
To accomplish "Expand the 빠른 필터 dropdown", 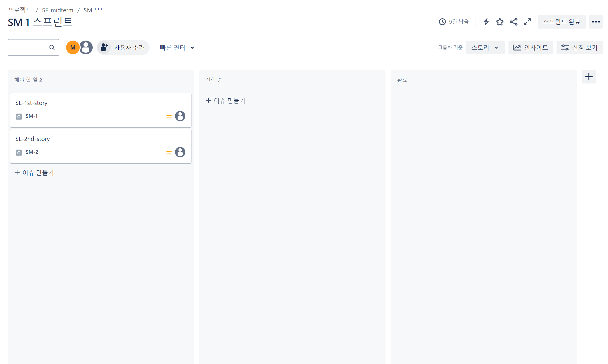I will point(177,47).
